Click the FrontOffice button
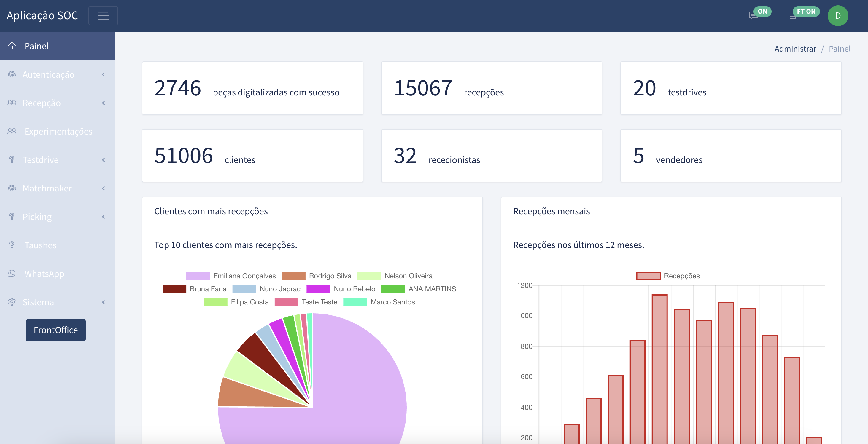The image size is (868, 444). pos(55,330)
